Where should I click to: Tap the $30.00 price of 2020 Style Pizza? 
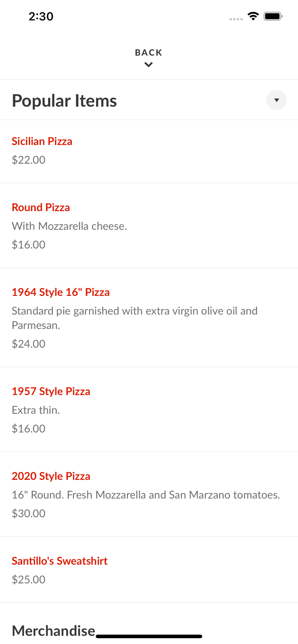[29, 513]
